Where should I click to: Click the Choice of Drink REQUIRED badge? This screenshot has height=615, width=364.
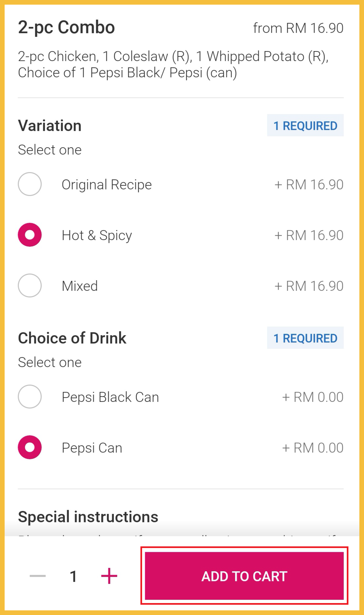[x=305, y=338]
